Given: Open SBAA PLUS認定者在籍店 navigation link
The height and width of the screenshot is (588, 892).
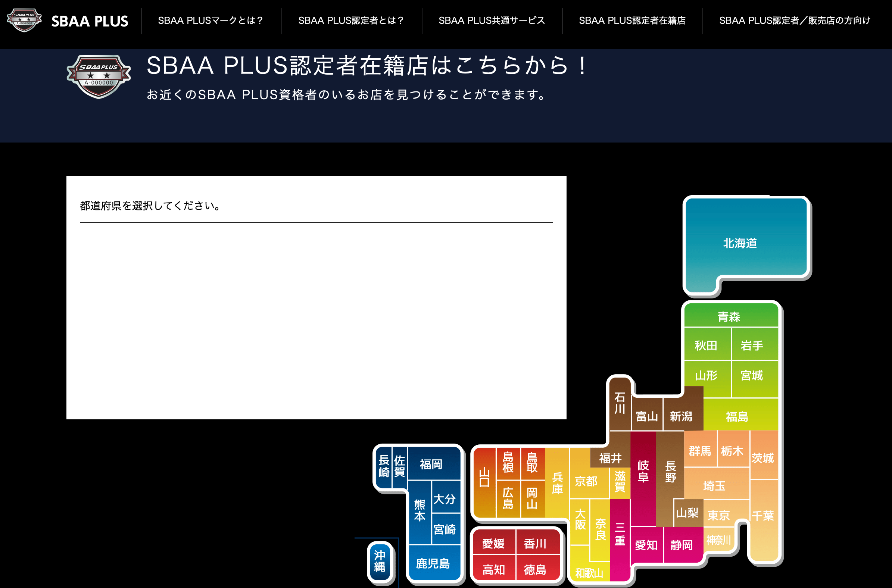Looking at the screenshot, I should click(632, 21).
